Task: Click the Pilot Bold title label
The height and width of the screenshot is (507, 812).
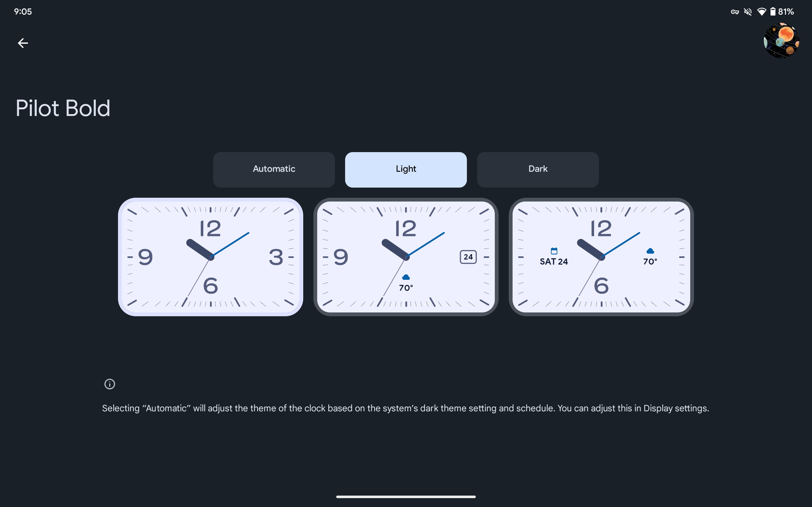Action: point(62,108)
